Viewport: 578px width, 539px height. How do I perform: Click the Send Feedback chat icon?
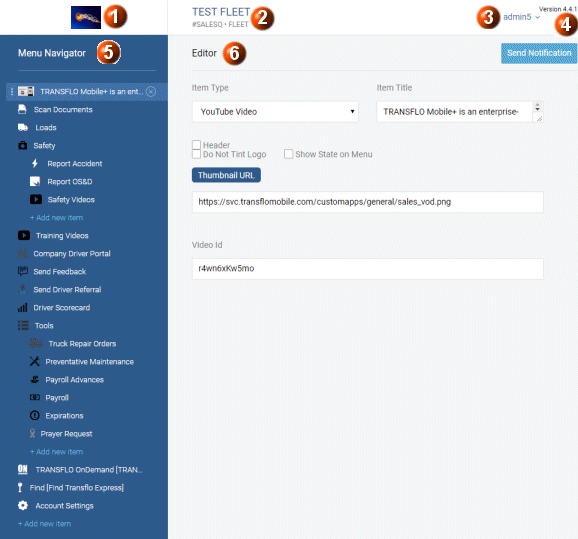coord(23,271)
